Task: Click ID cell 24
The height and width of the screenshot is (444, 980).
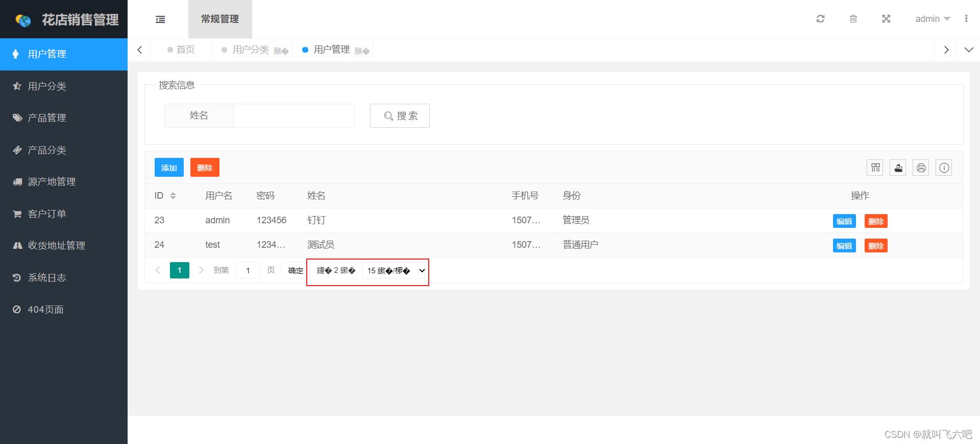Action: (159, 245)
